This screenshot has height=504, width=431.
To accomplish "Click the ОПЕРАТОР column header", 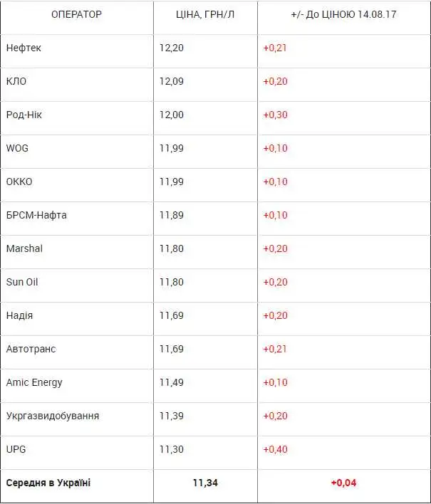I will coord(76,14).
